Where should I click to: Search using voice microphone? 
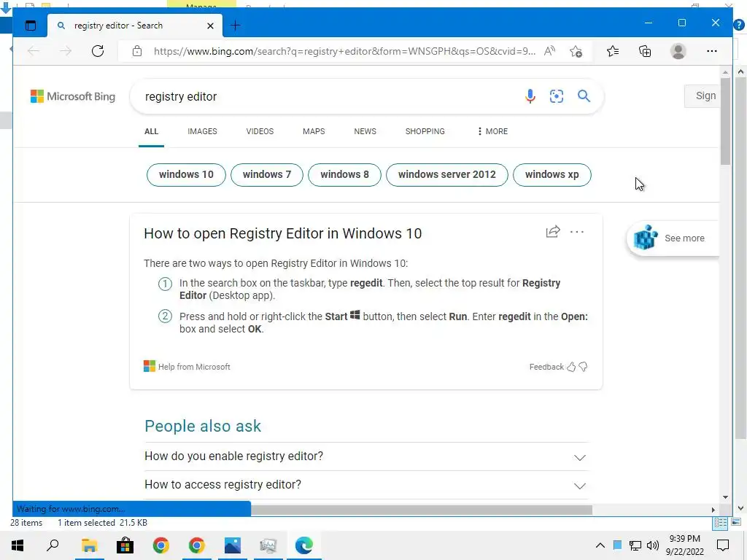pos(530,96)
